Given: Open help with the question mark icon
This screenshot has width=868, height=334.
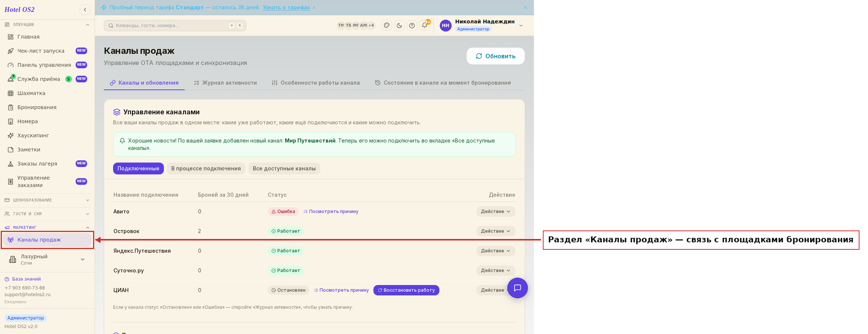Looking at the screenshot, I should coord(412,26).
